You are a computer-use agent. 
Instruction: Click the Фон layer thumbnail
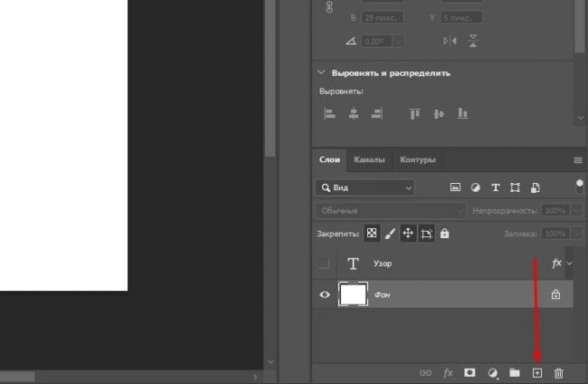coord(353,294)
